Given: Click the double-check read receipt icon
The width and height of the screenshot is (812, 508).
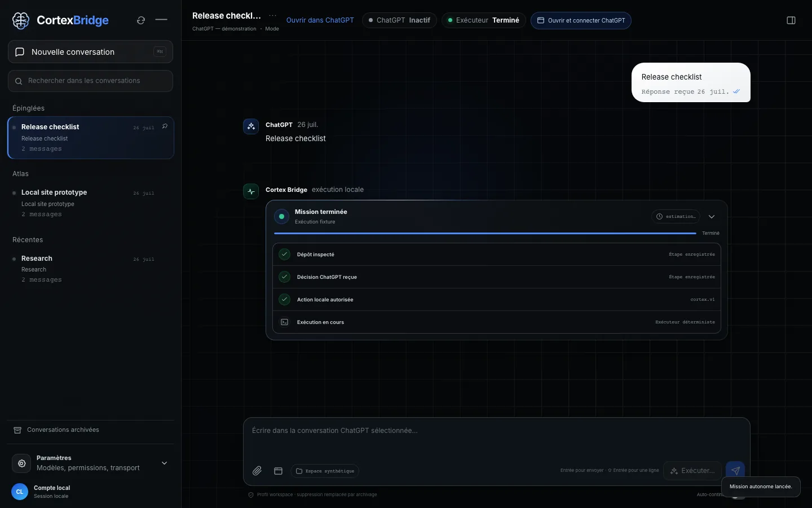Looking at the screenshot, I should coord(736,91).
